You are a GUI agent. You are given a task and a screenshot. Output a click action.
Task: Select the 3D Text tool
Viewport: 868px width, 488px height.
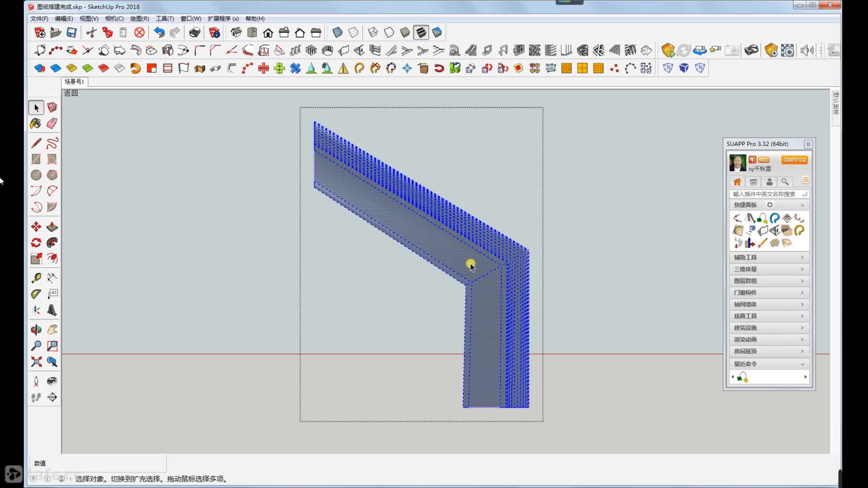[52, 310]
